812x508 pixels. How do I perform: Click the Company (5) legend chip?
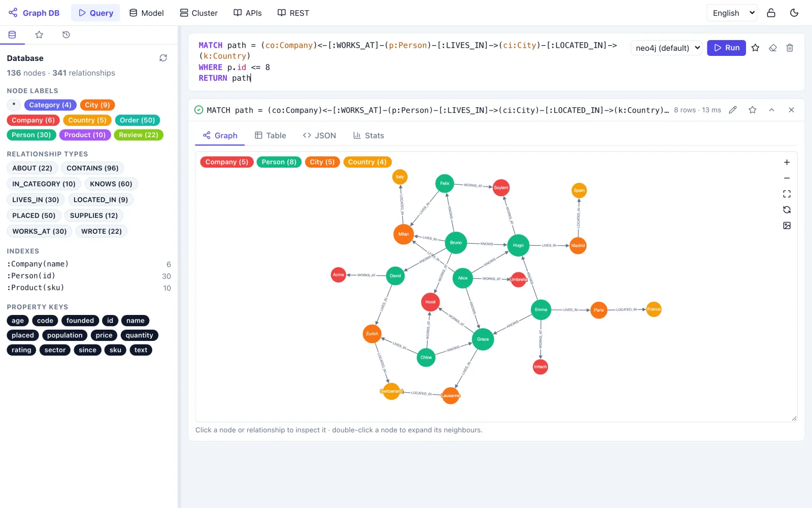click(227, 162)
